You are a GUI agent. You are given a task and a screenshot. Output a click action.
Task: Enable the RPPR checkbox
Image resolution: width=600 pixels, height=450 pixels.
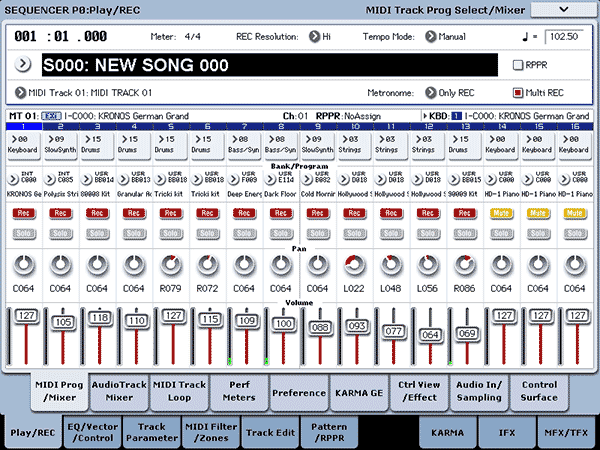point(518,65)
